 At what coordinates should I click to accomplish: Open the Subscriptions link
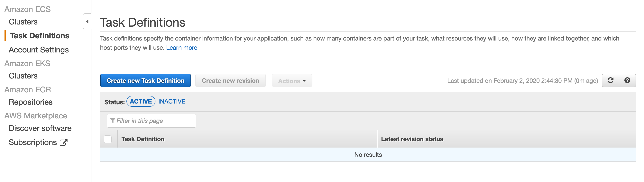pos(33,142)
